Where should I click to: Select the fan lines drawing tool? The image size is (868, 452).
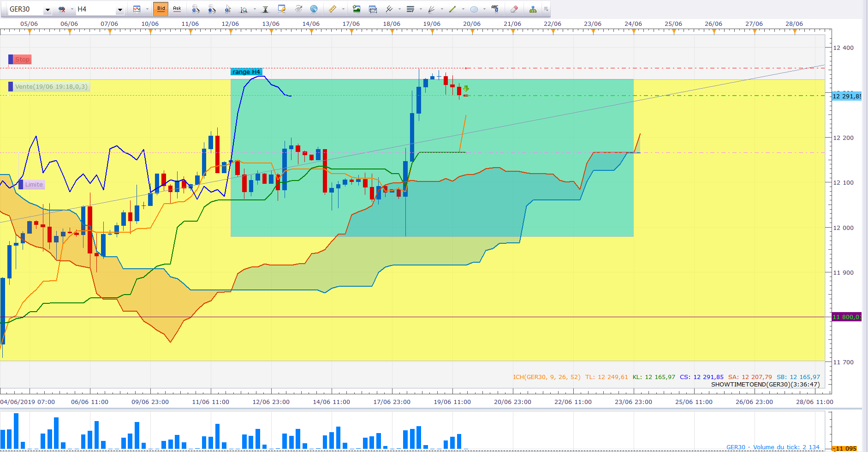tap(432, 9)
